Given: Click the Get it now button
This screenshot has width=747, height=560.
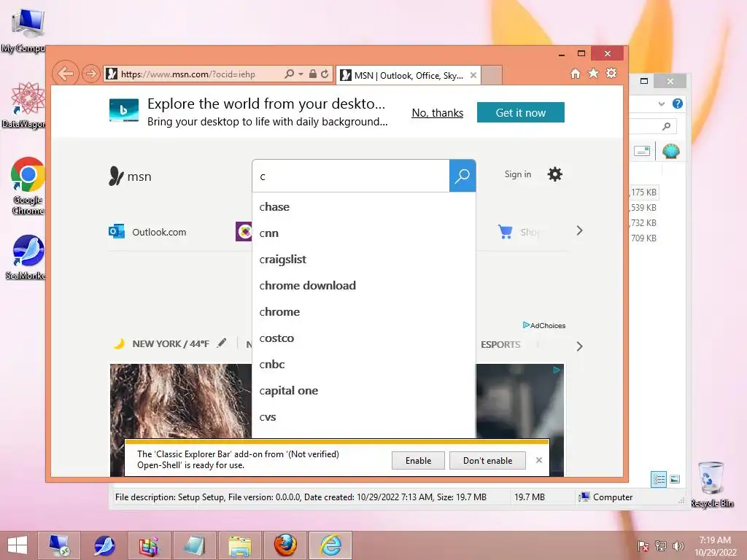Looking at the screenshot, I should click(x=521, y=112).
